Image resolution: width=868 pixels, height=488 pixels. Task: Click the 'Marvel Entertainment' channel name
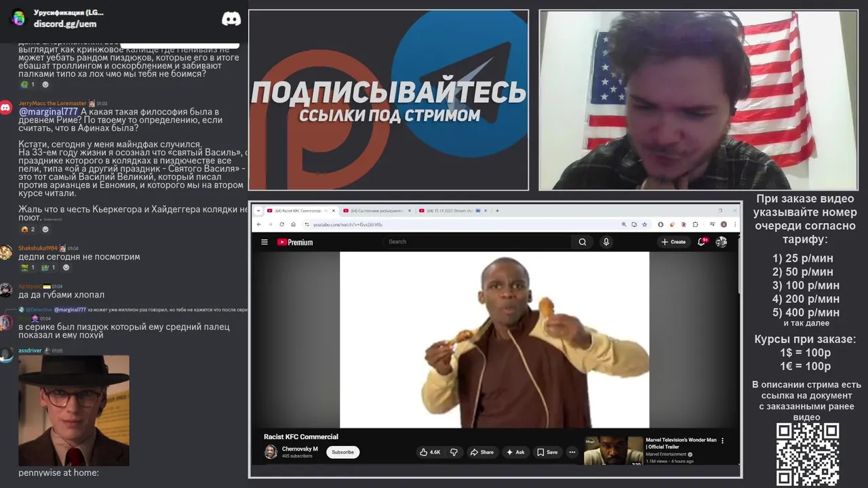(667, 454)
